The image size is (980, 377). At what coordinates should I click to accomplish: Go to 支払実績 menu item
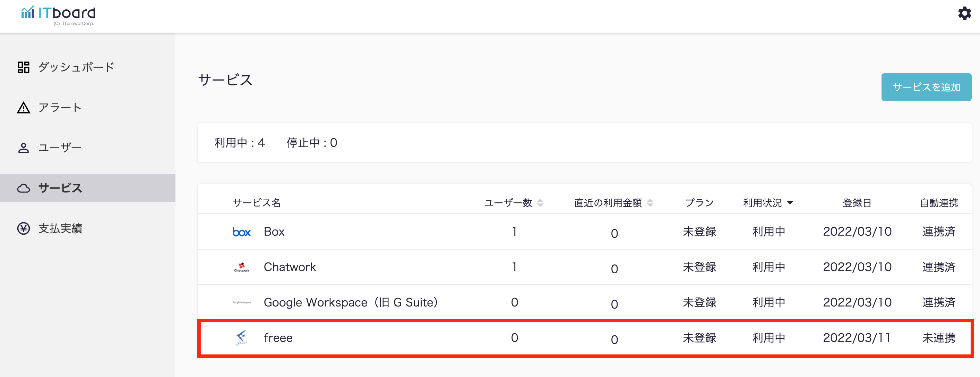[x=60, y=228]
